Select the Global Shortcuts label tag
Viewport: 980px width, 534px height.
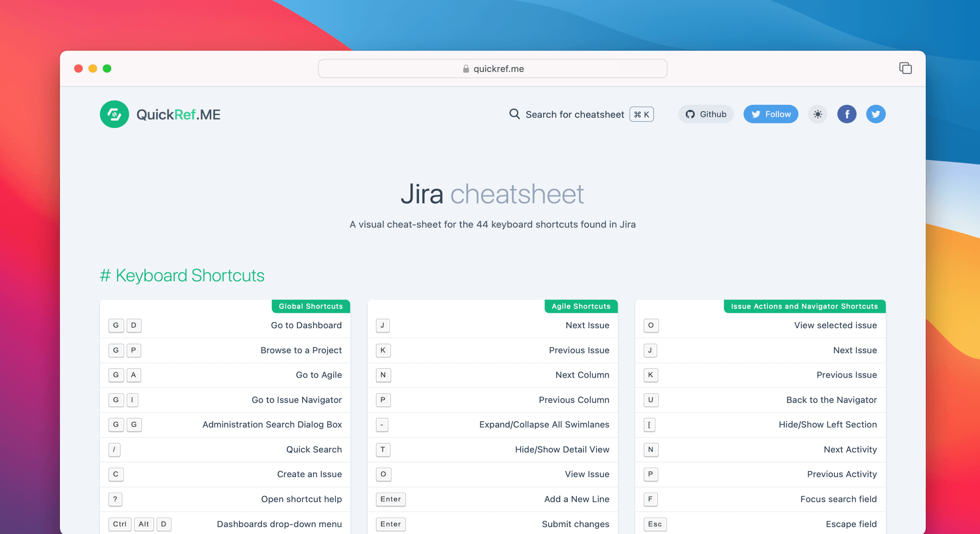[310, 306]
